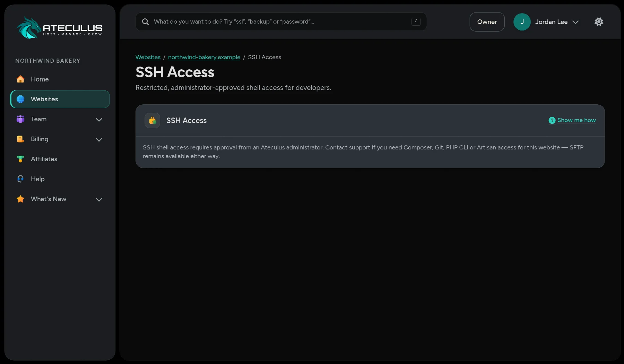Click the What's New label in sidebar
This screenshot has height=364, width=624.
pos(49,199)
